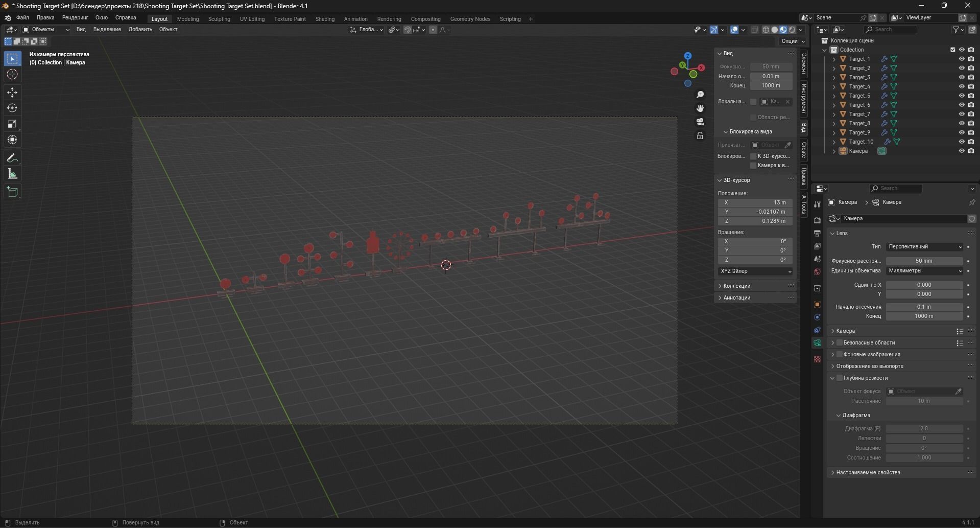Select the Cursor tool in the toolbar
The image size is (980, 528).
tap(12, 75)
